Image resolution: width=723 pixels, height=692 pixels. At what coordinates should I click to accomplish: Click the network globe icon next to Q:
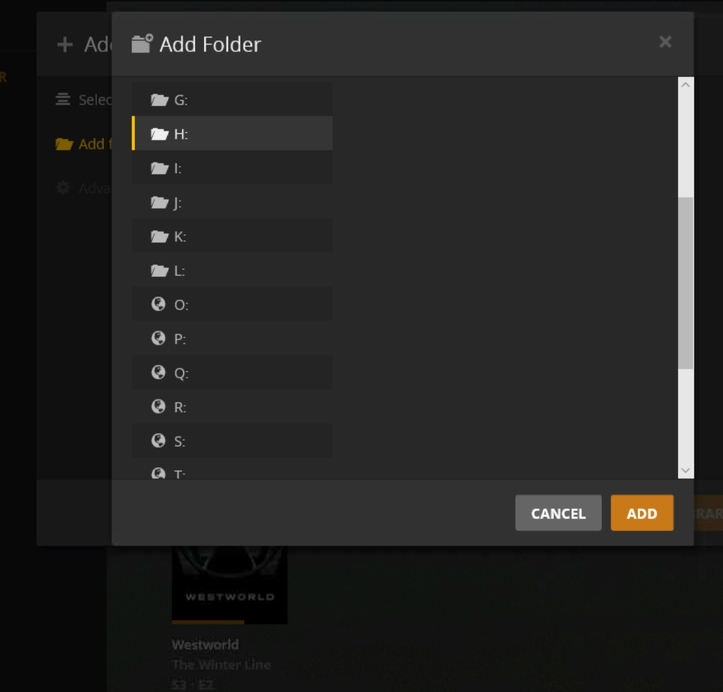[x=158, y=372]
